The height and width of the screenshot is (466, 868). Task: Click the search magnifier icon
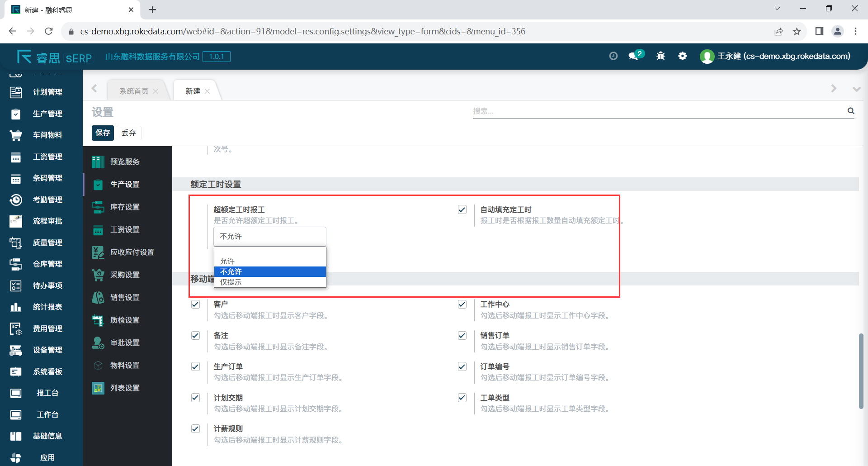click(851, 111)
